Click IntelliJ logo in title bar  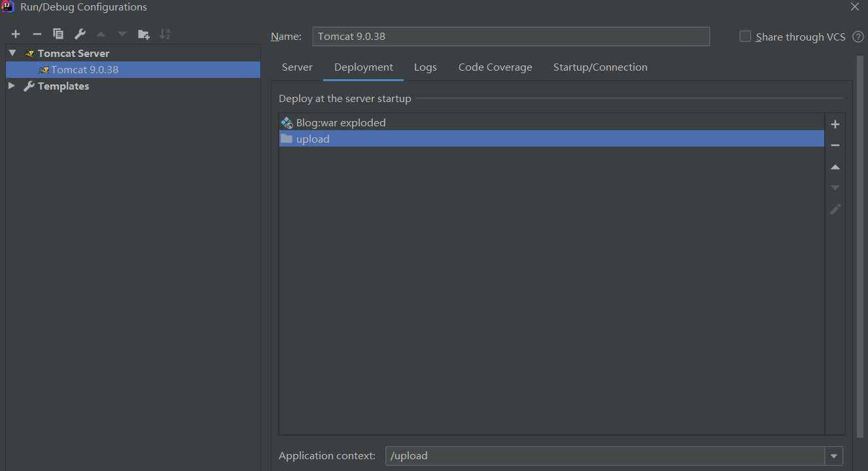coord(9,7)
